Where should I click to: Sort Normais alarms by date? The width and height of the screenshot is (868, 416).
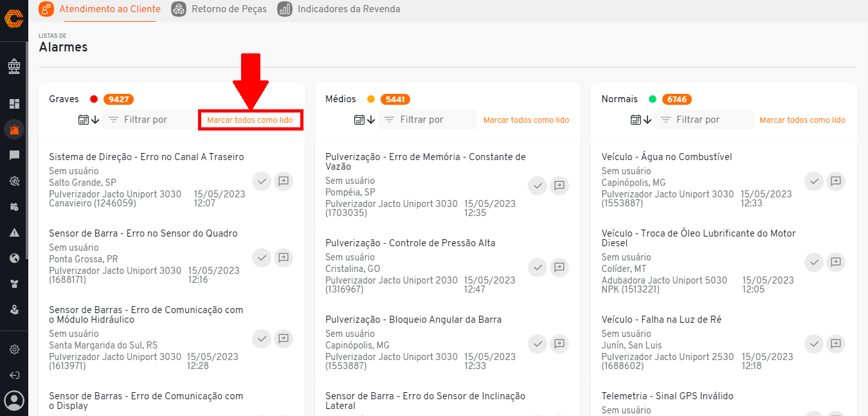[x=641, y=120]
